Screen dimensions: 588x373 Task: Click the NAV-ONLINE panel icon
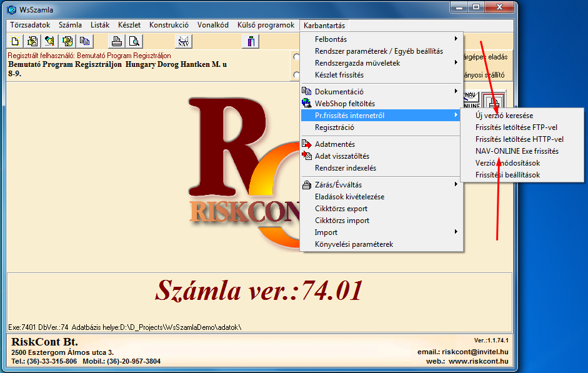pos(470,99)
